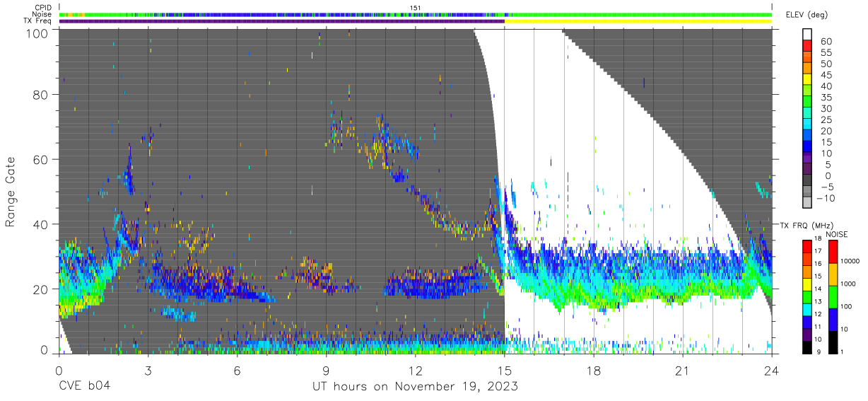Click the ELEV (deg) colorbar title
The width and height of the screenshot is (868, 401).
(x=807, y=15)
